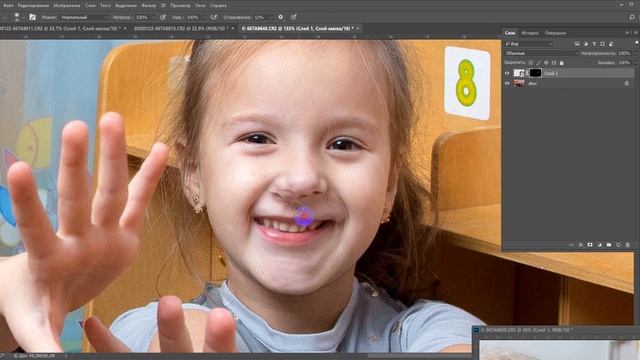Open the Фильтр menu

coord(149,6)
